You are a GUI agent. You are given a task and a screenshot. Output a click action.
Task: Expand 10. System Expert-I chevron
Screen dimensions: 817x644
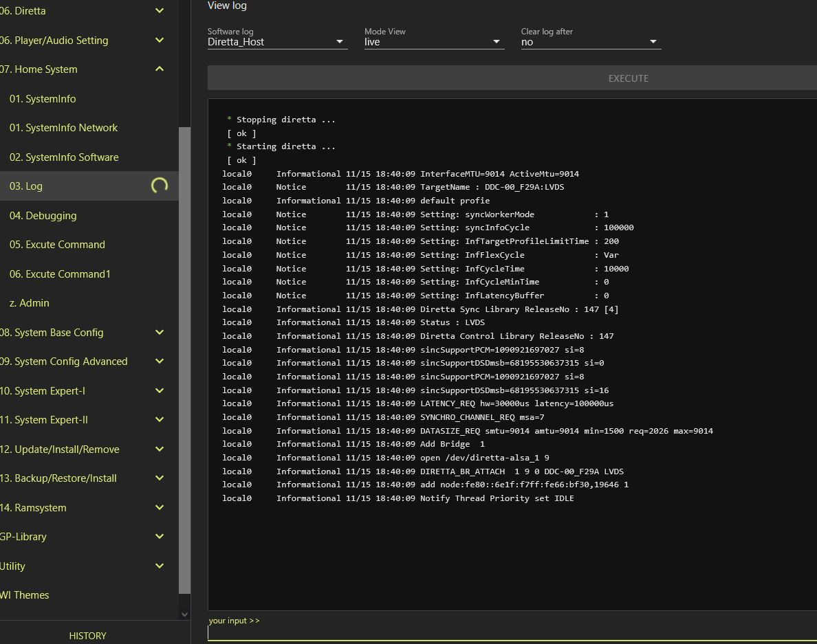point(160,390)
